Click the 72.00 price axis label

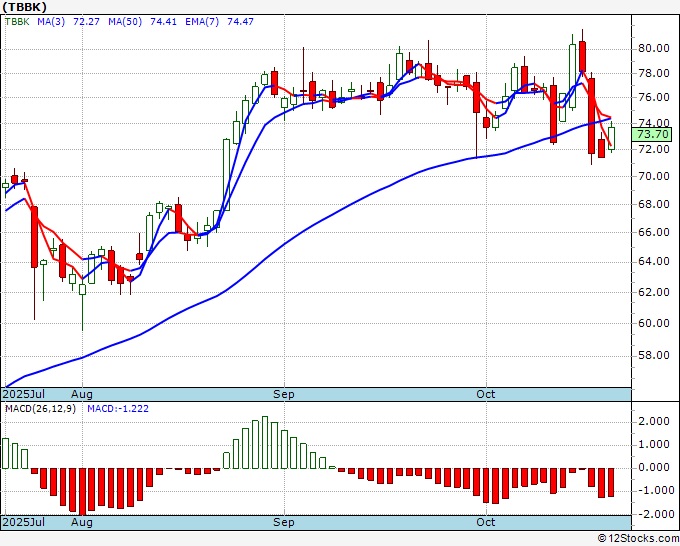coord(654,149)
